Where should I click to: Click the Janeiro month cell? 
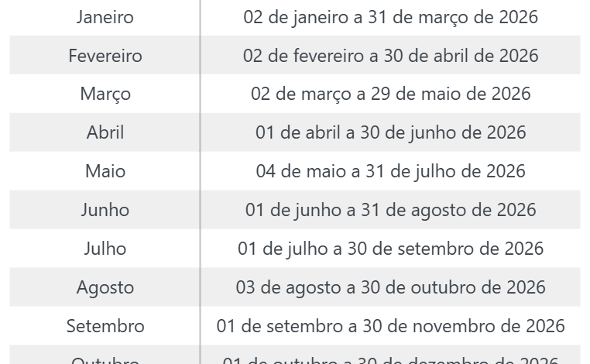pos(105,17)
